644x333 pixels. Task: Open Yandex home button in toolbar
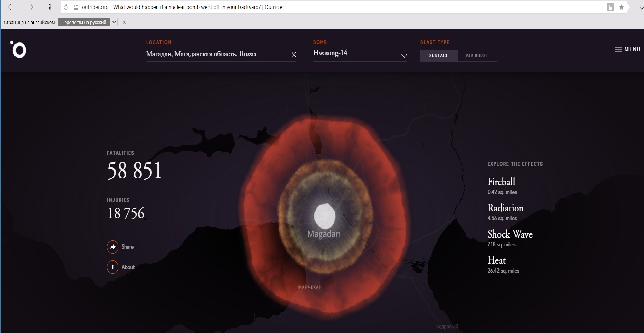coord(50,7)
